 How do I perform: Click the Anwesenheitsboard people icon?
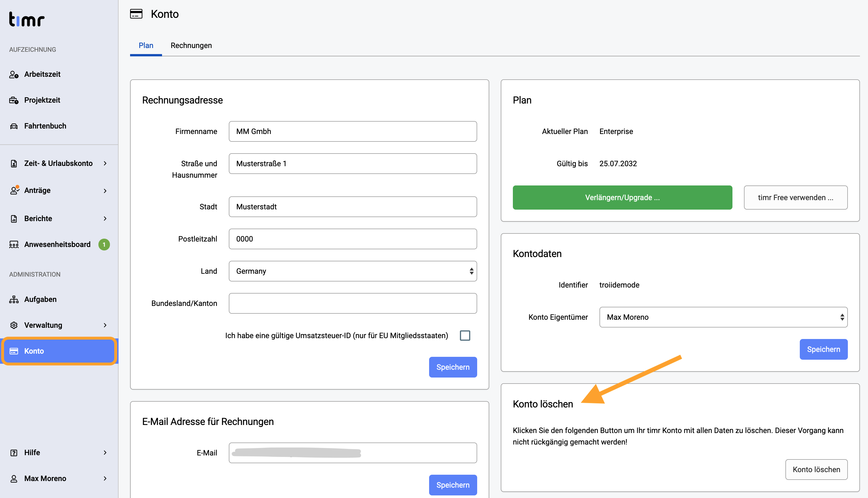(x=14, y=245)
